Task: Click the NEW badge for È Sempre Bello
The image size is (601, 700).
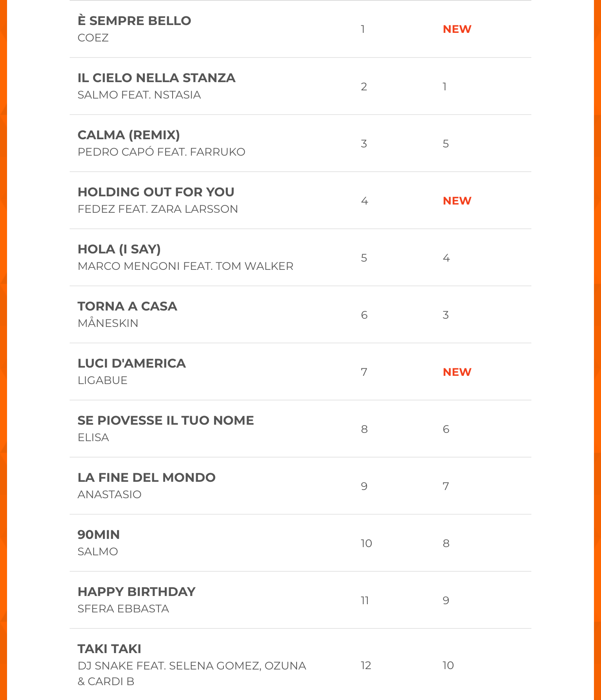Action: click(457, 29)
